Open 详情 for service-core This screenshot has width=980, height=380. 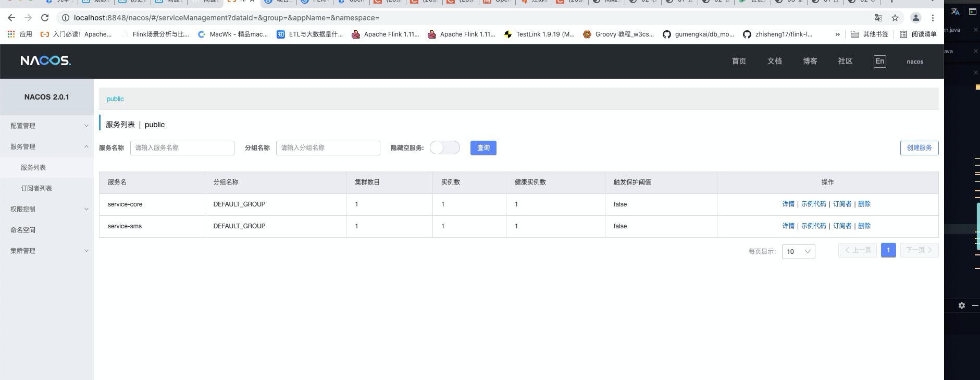[x=788, y=204]
